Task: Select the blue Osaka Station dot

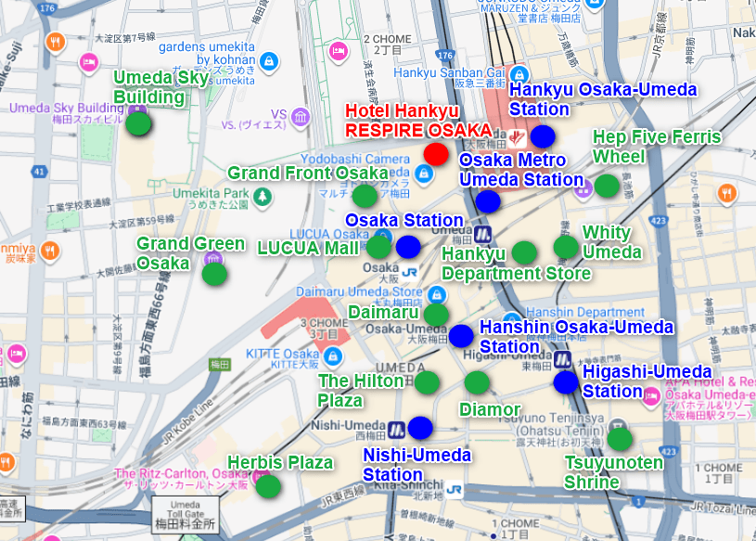Action: [x=408, y=248]
